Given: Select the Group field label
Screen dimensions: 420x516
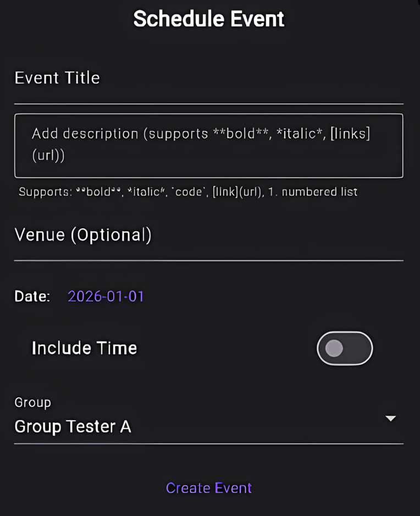Looking at the screenshot, I should (32, 403).
